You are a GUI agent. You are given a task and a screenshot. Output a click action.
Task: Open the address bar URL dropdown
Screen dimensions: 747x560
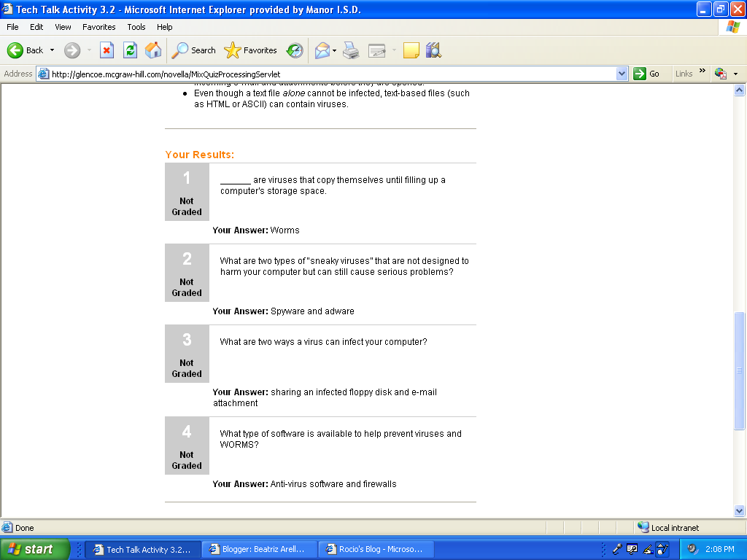[622, 74]
